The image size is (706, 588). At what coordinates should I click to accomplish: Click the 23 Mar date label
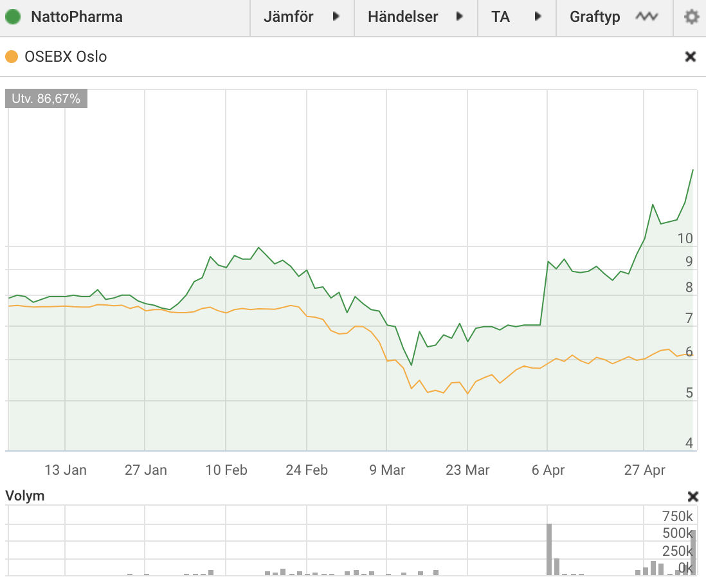pos(467,470)
